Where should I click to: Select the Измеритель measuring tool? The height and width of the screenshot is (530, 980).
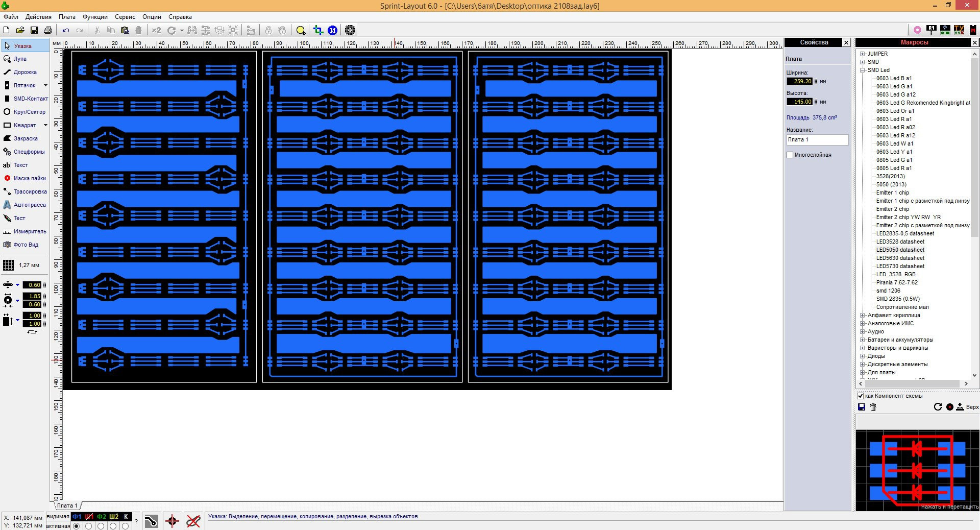[25, 231]
